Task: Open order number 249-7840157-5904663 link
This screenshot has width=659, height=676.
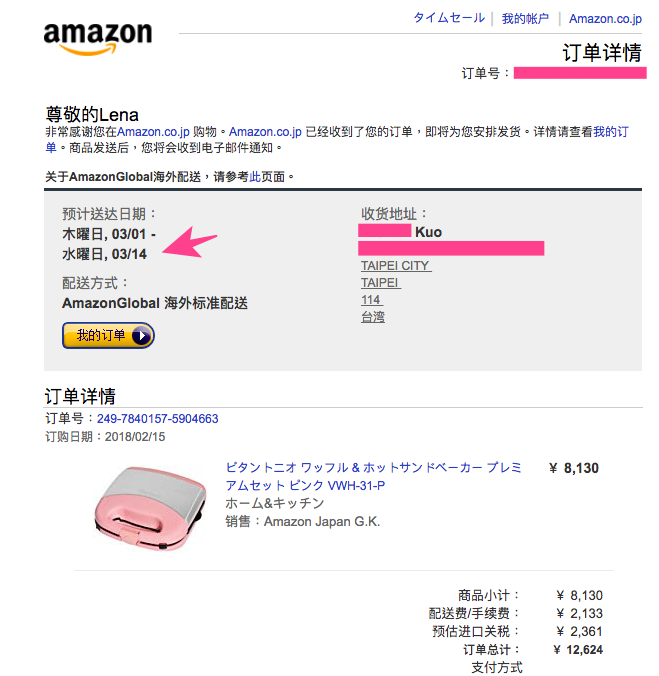Action: (x=157, y=419)
